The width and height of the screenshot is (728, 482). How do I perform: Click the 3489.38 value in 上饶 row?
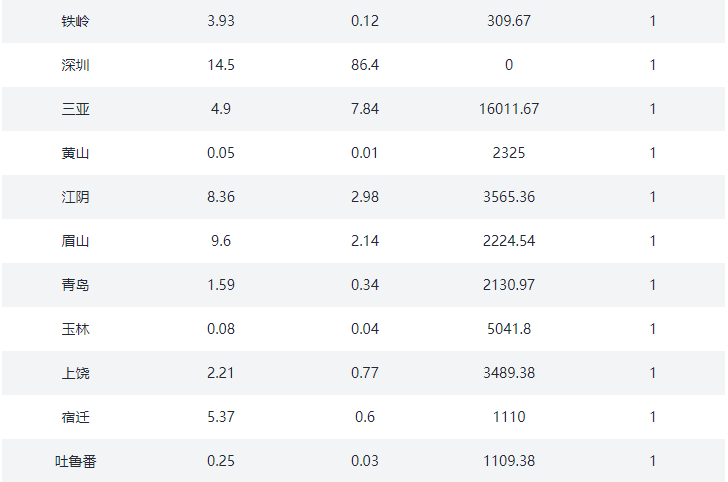tap(509, 373)
